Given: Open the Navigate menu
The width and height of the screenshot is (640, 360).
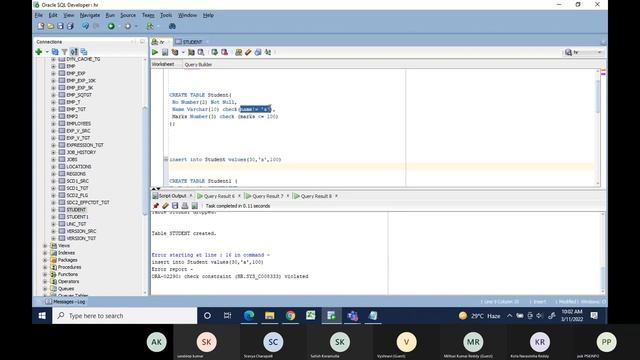Looking at the screenshot, I should pyautogui.click(x=90, y=15).
